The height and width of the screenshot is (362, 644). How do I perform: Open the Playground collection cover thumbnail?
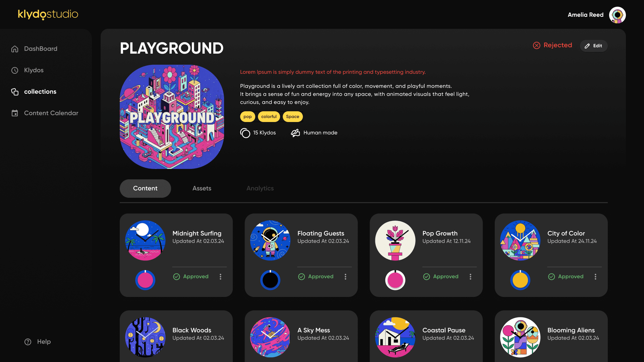point(172,117)
